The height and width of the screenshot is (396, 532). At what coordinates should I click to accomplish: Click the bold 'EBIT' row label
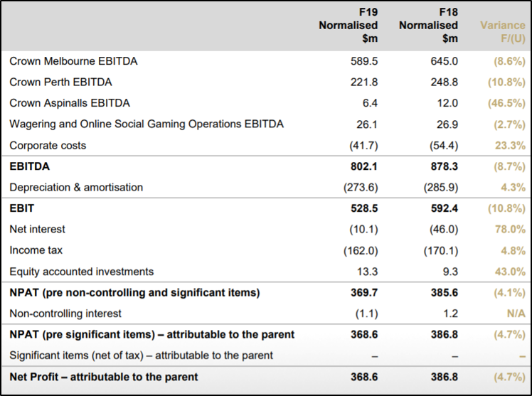pyautogui.click(x=22, y=208)
